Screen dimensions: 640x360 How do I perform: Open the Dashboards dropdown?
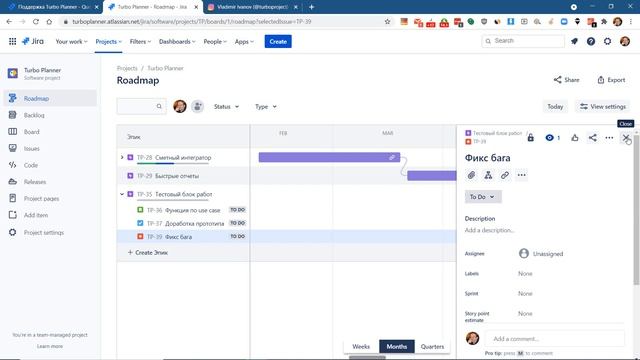[177, 42]
